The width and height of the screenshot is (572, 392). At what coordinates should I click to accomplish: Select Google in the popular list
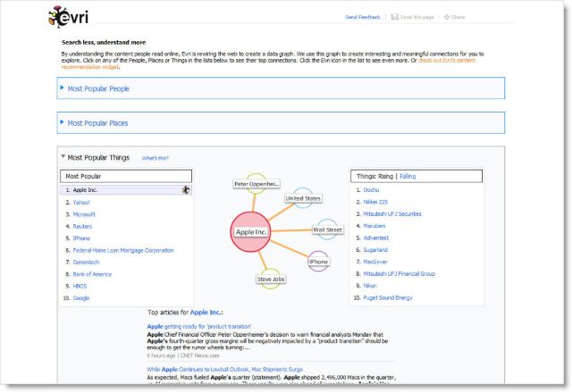click(81, 298)
